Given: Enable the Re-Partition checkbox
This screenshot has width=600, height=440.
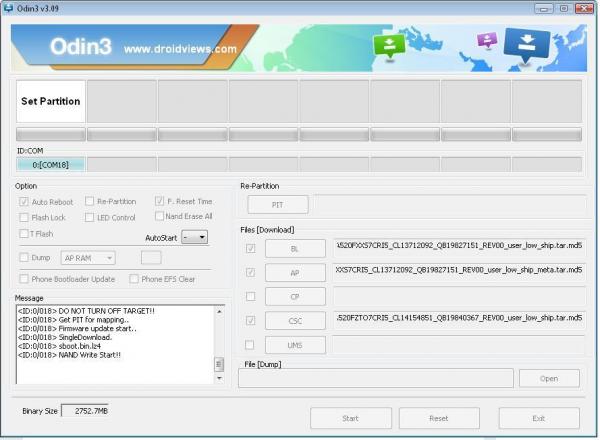Looking at the screenshot, I should [x=90, y=201].
